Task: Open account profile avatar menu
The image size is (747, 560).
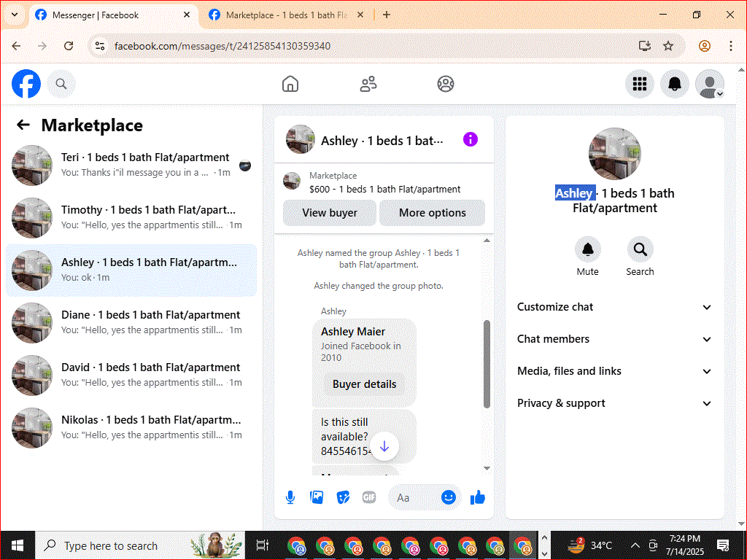Action: [x=709, y=84]
